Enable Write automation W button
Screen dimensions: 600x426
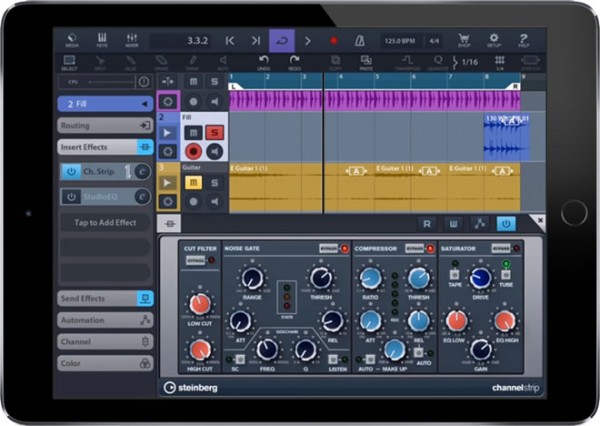[x=453, y=224]
